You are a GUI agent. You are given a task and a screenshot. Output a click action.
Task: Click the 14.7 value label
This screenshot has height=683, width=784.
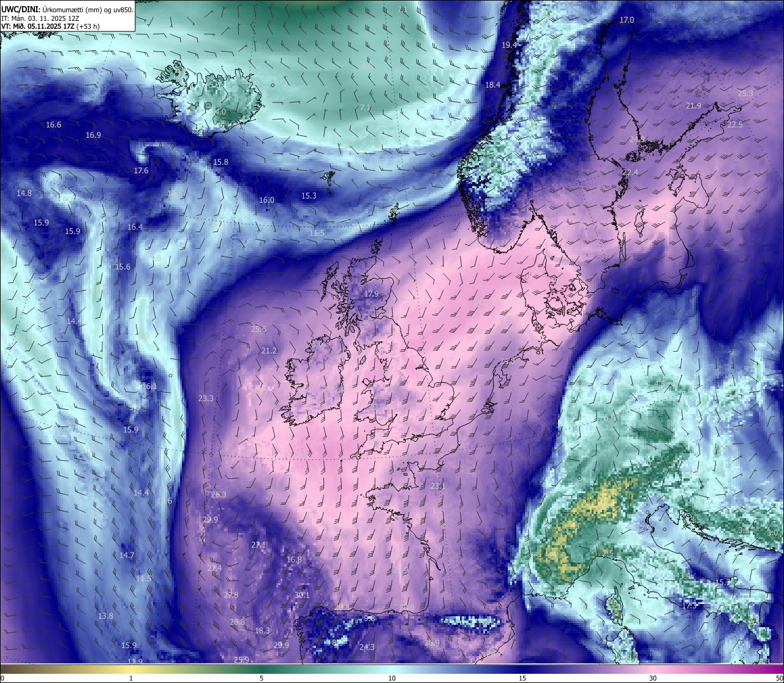[127, 556]
